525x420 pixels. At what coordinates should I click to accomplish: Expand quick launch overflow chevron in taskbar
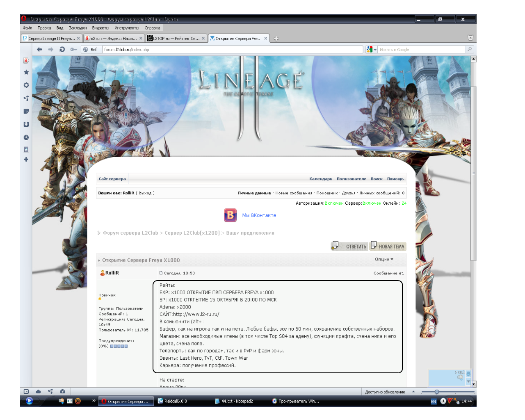[94, 401]
